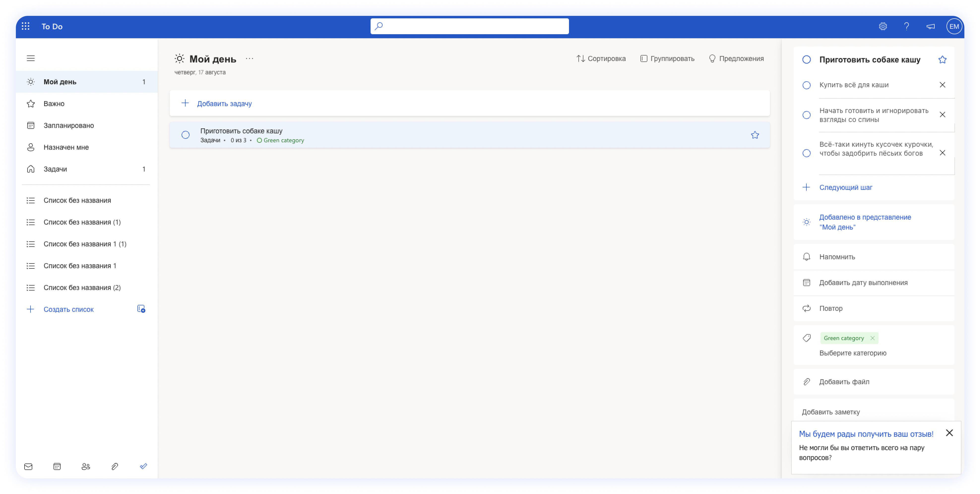Complete step Начать готовить и игнорировать

807,115
